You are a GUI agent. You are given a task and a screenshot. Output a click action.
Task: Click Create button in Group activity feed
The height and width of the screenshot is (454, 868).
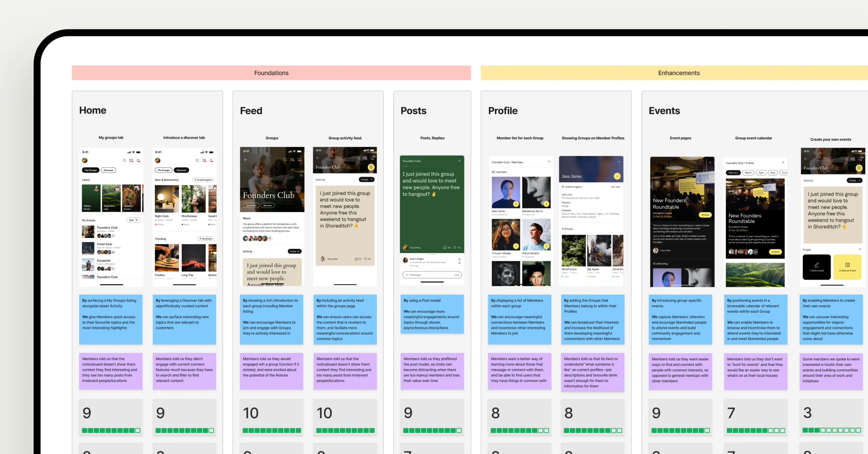(367, 180)
